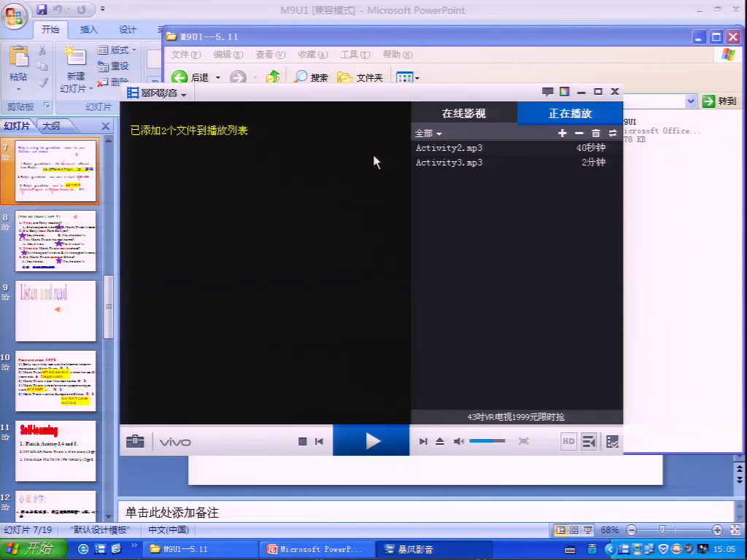Open the Back history dropdown arrow in Explorer

click(x=218, y=77)
